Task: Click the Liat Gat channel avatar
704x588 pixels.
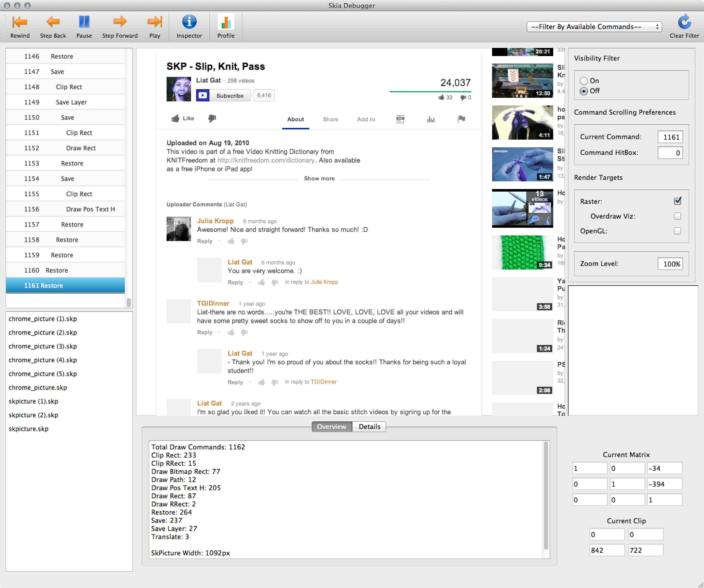Action: coord(179,89)
